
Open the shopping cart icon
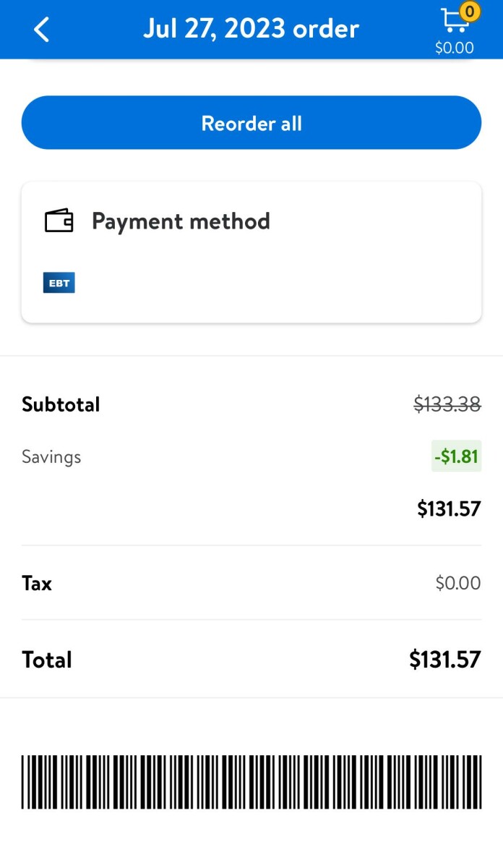point(454,20)
